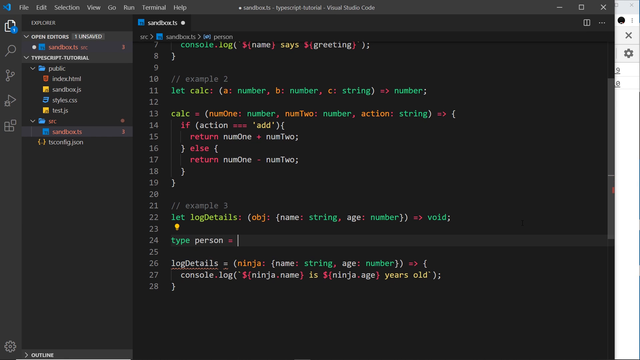Open the Selection menu
Image resolution: width=640 pixels, height=360 pixels.
(x=67, y=7)
